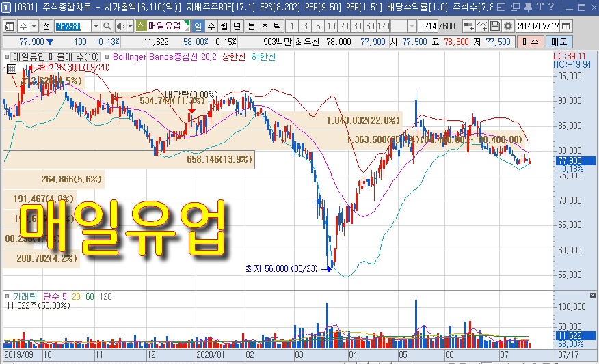Toggle the left side panel icon

coord(8,27)
